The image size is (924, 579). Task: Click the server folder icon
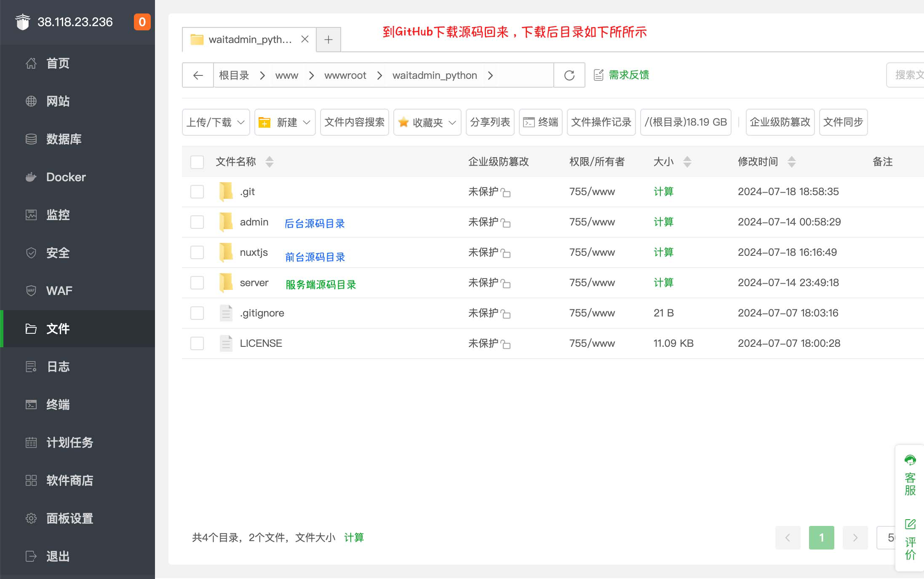226,283
